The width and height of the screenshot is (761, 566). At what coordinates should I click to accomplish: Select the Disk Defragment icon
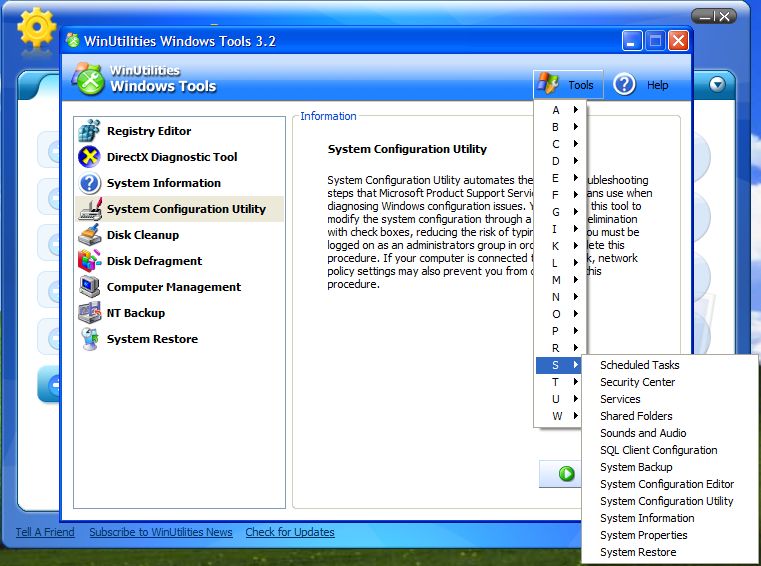(x=90, y=261)
